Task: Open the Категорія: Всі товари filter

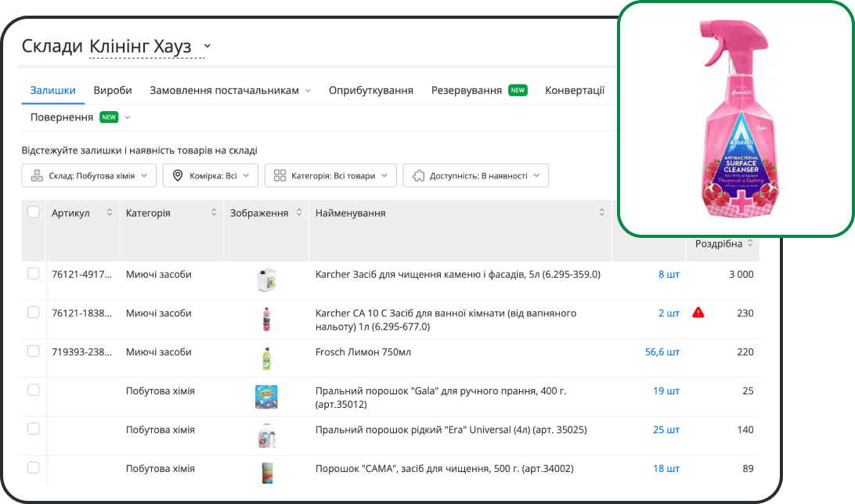Action: (x=330, y=176)
